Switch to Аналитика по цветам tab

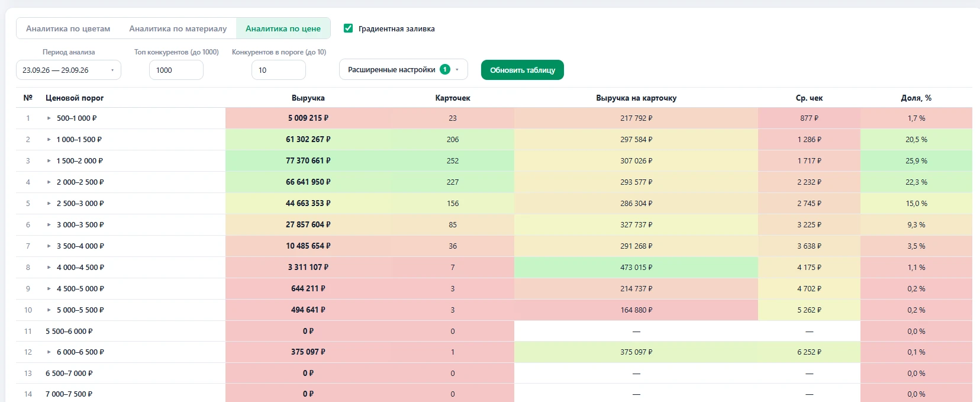(x=68, y=28)
